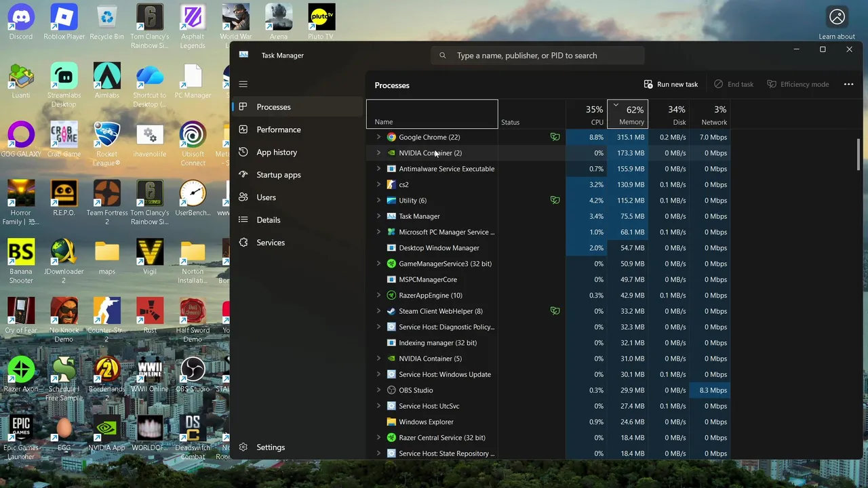This screenshot has height=488, width=868.
Task: Expand the Google Chrome (22) process group
Action: click(378, 137)
